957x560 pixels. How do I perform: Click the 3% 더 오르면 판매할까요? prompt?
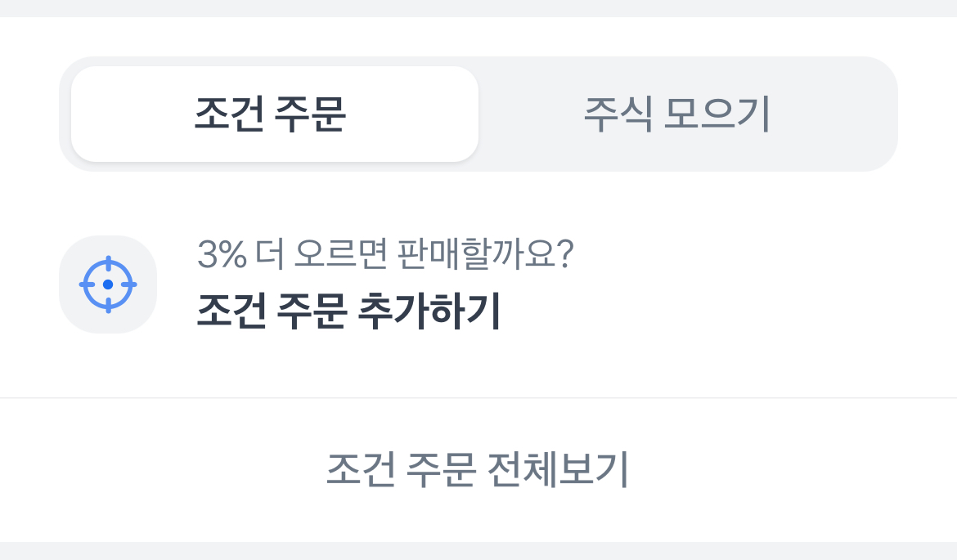[385, 257]
